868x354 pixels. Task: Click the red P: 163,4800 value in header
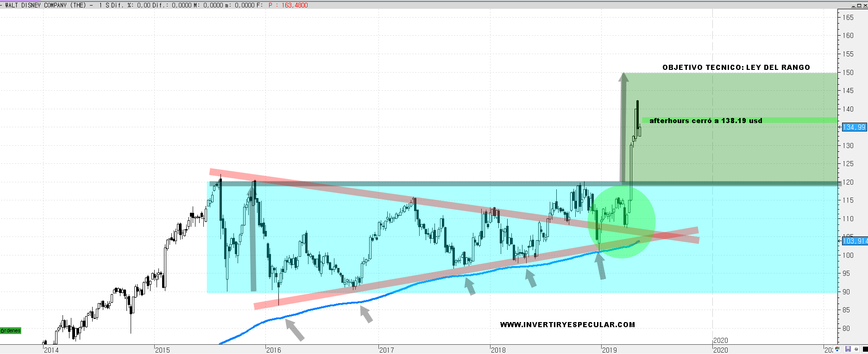tap(288, 5)
